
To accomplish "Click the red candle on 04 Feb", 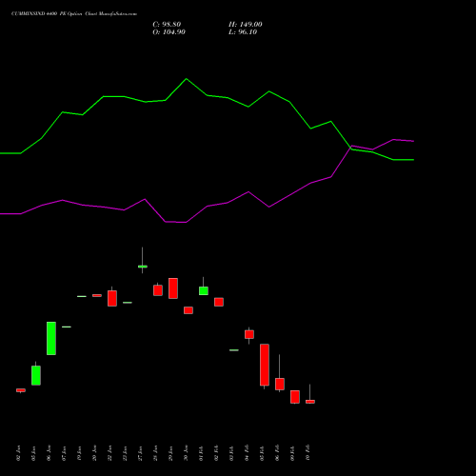I will [249, 334].
